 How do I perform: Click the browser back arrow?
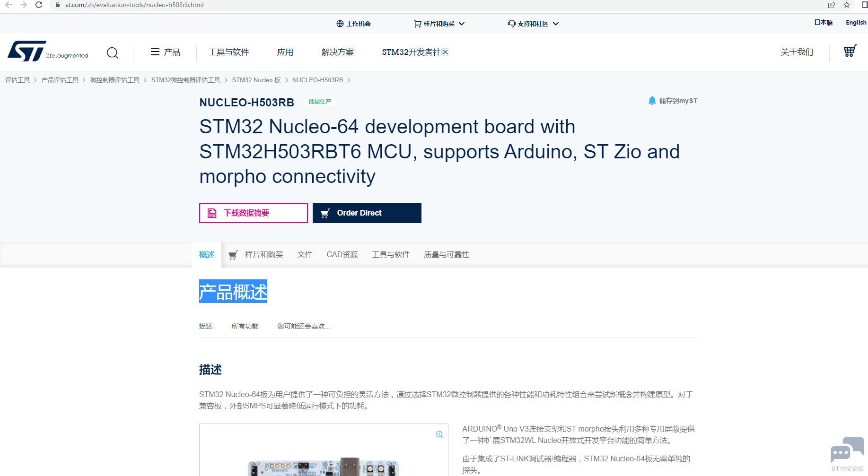9,5
